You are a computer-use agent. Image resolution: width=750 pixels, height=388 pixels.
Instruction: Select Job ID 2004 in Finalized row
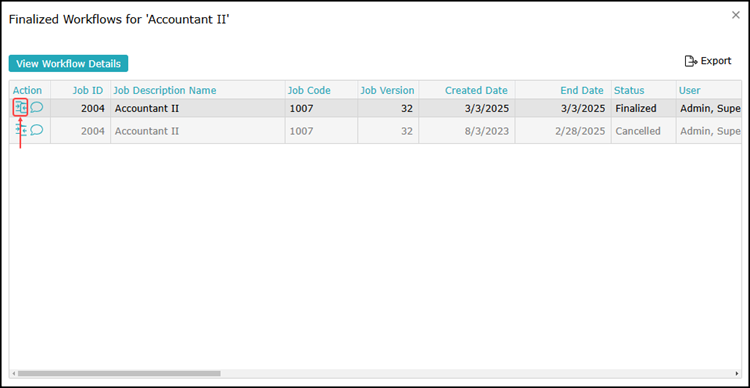tap(80, 108)
